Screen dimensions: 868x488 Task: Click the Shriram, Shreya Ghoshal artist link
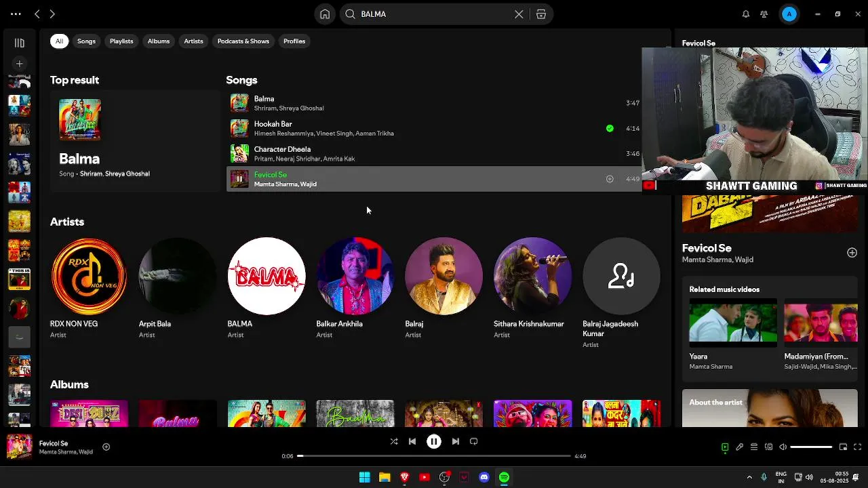(x=115, y=174)
